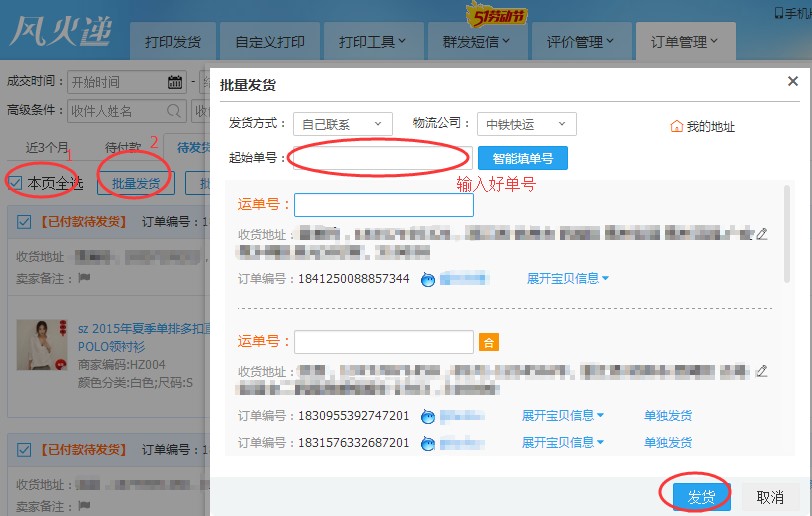This screenshot has width=812, height=516.
Task: Click 单独发货 for order 1830955392747201
Action: [668, 415]
